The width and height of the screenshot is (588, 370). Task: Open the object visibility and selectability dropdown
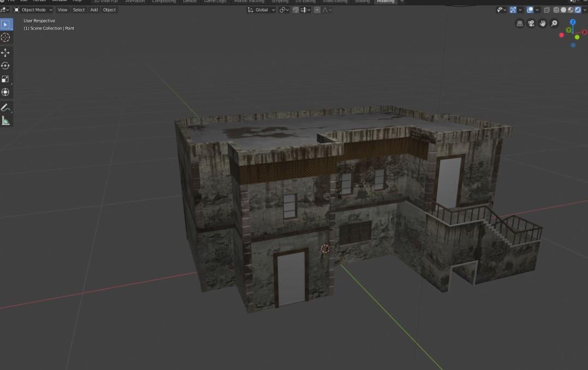click(501, 10)
